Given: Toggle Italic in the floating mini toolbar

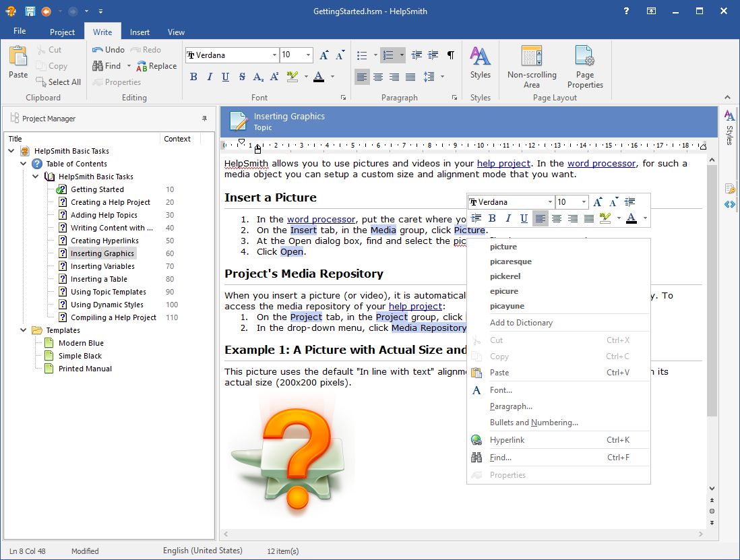Looking at the screenshot, I should 508,218.
